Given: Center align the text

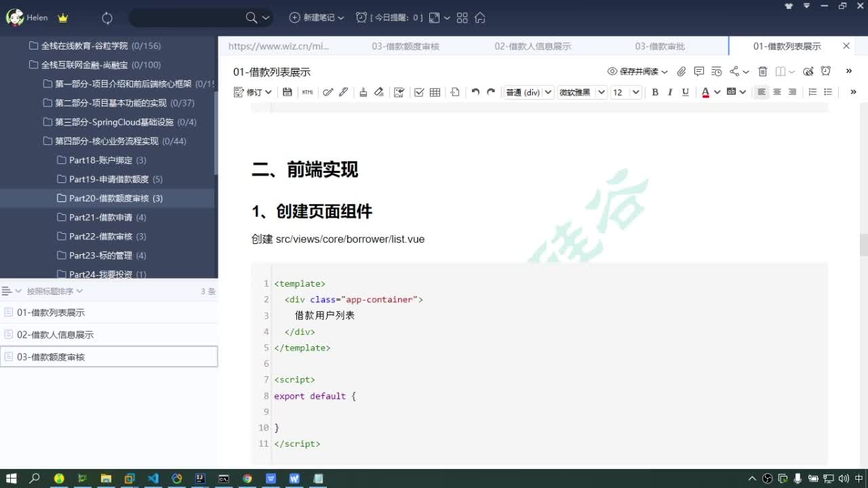Looking at the screenshot, I should (777, 92).
